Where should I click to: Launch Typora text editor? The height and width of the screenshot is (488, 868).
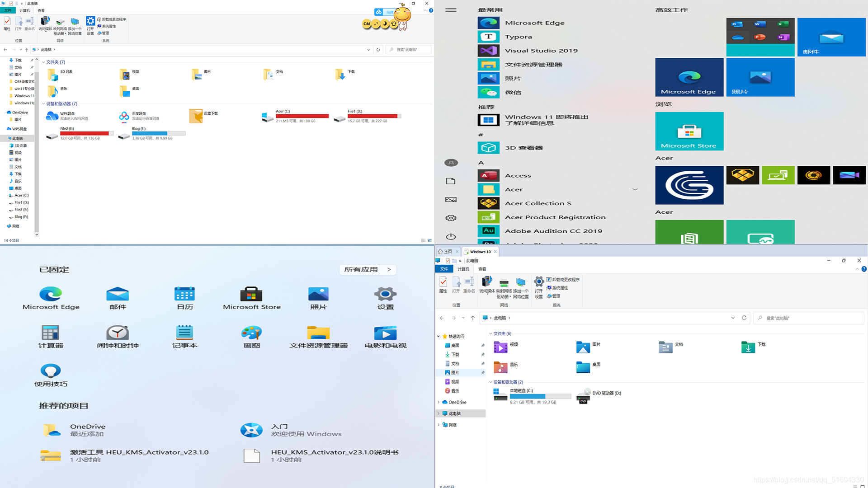519,36
